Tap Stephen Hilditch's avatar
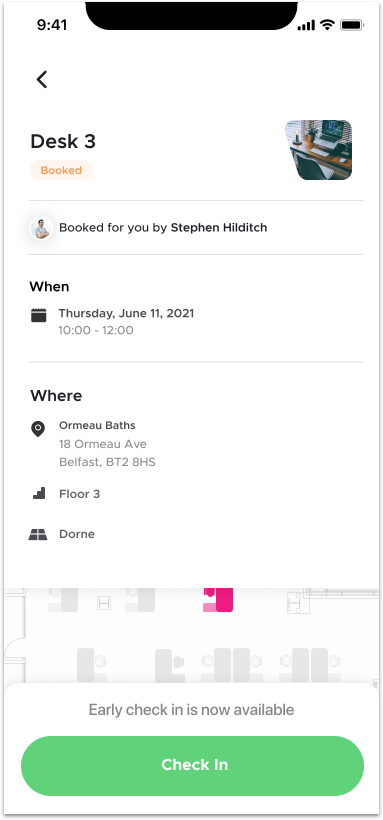The height and width of the screenshot is (820, 383). pyautogui.click(x=41, y=229)
